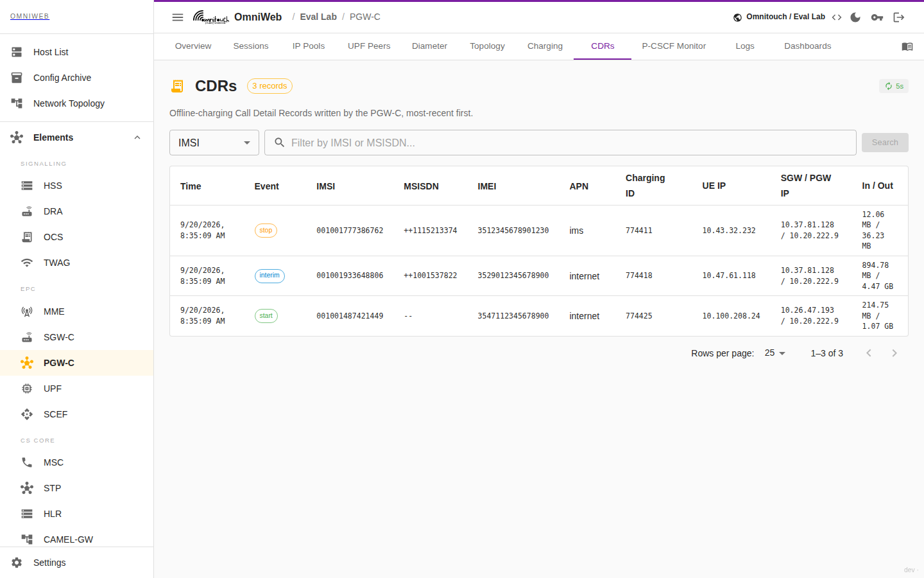Select HSS element in sidebar
The width and height of the screenshot is (924, 578).
point(77,186)
